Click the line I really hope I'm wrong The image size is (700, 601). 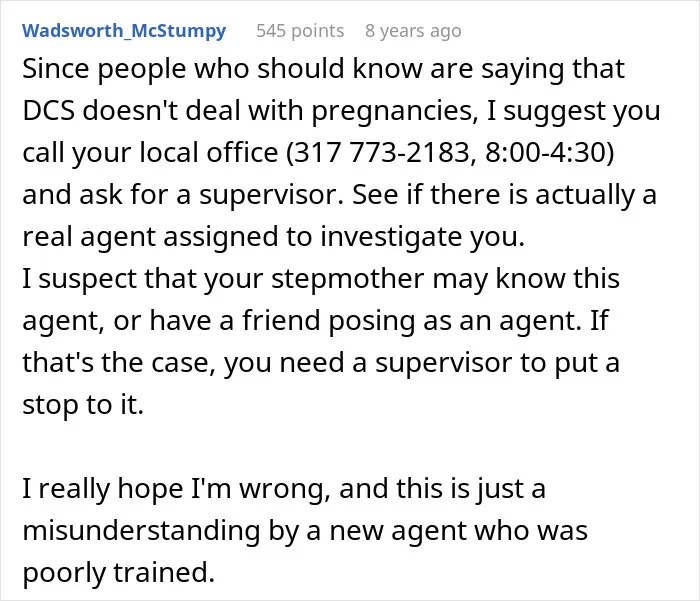(x=284, y=489)
